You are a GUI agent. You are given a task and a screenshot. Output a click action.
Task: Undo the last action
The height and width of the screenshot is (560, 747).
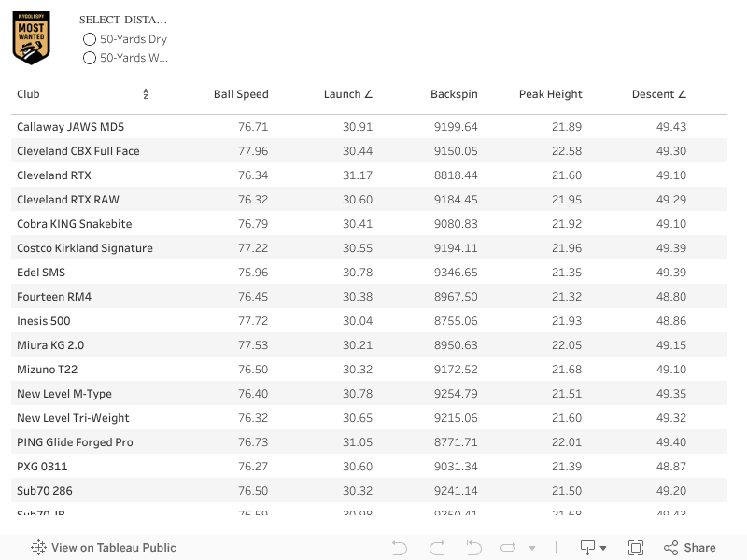(x=400, y=548)
